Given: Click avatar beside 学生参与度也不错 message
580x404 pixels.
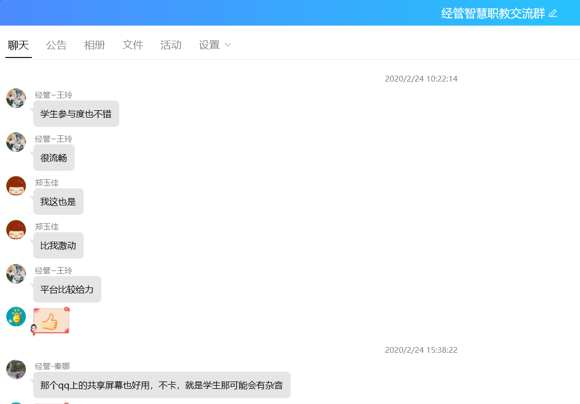Looking at the screenshot, I should point(16,98).
